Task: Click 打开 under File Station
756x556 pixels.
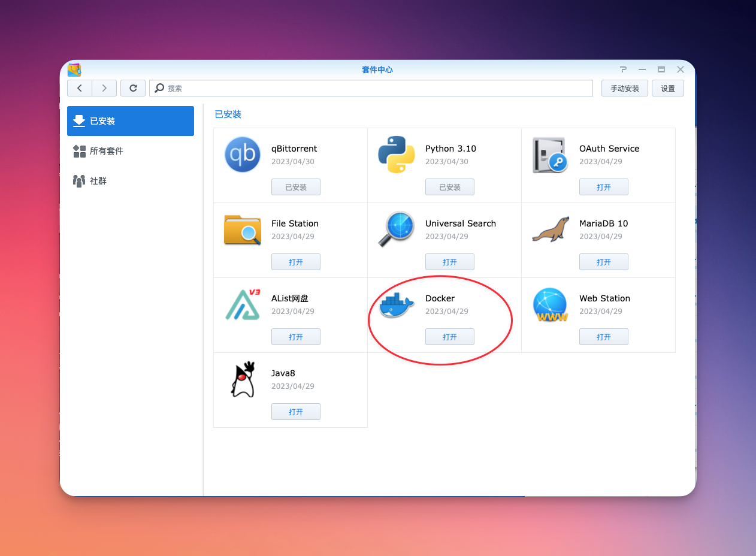Action: (296, 262)
